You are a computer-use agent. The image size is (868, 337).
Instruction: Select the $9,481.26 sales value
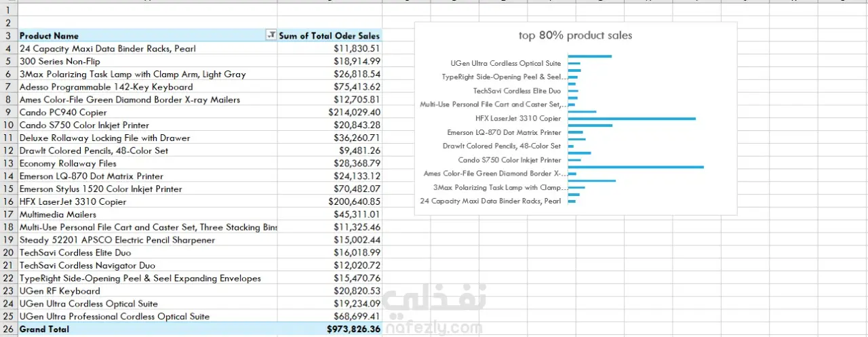(330, 151)
